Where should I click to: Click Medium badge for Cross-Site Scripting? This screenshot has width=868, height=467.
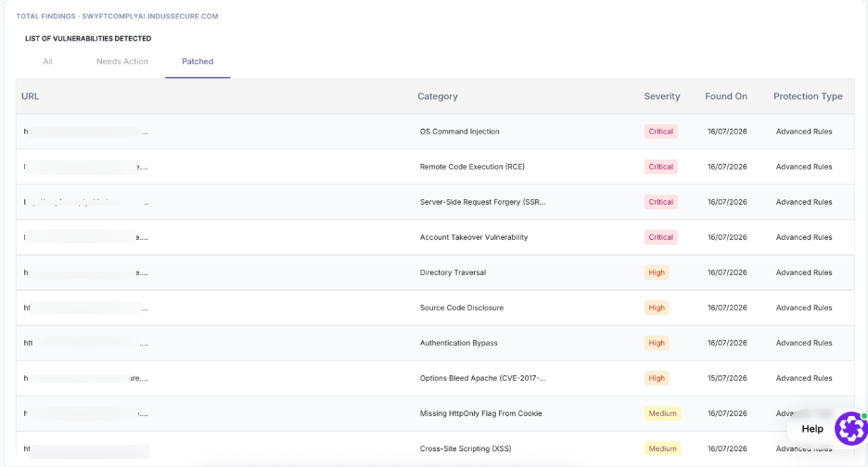(x=663, y=448)
